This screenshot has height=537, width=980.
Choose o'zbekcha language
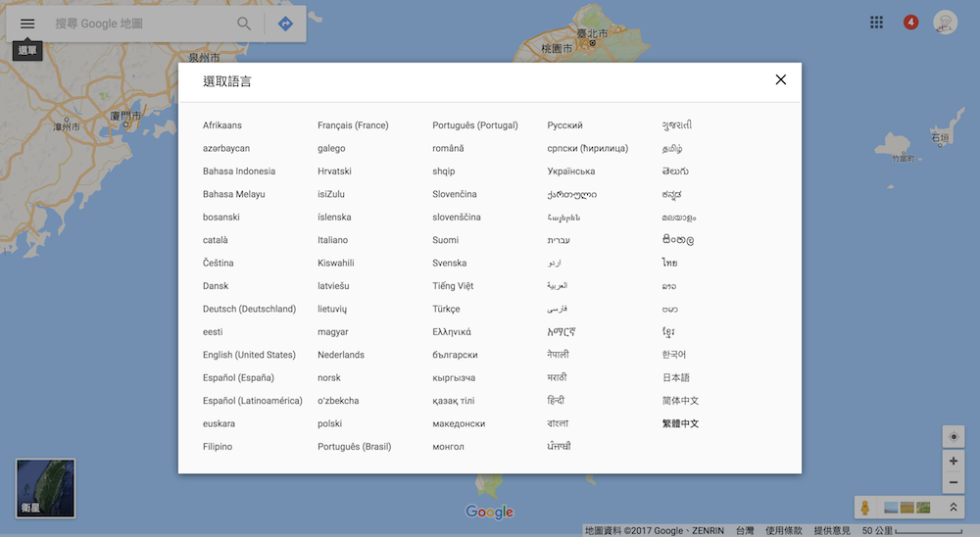click(338, 401)
